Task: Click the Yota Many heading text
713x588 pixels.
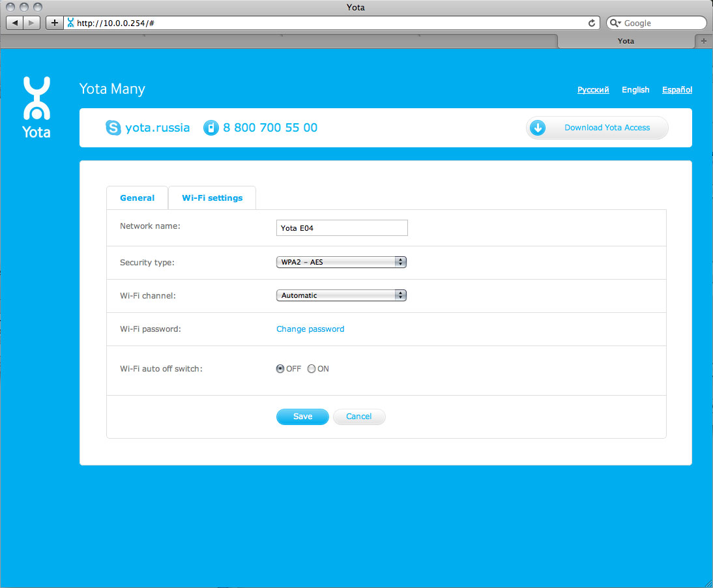Action: 112,89
